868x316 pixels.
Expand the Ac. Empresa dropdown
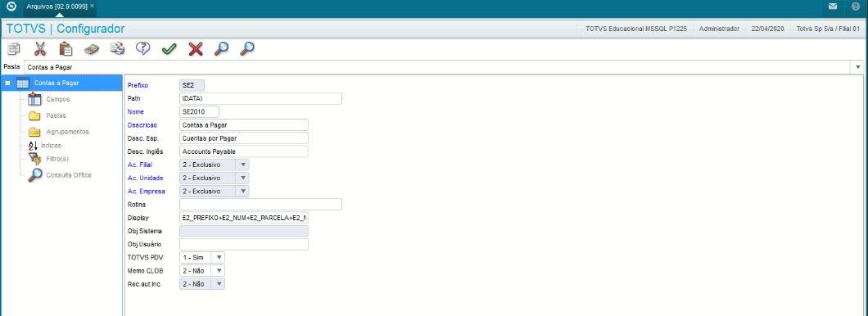(x=242, y=192)
